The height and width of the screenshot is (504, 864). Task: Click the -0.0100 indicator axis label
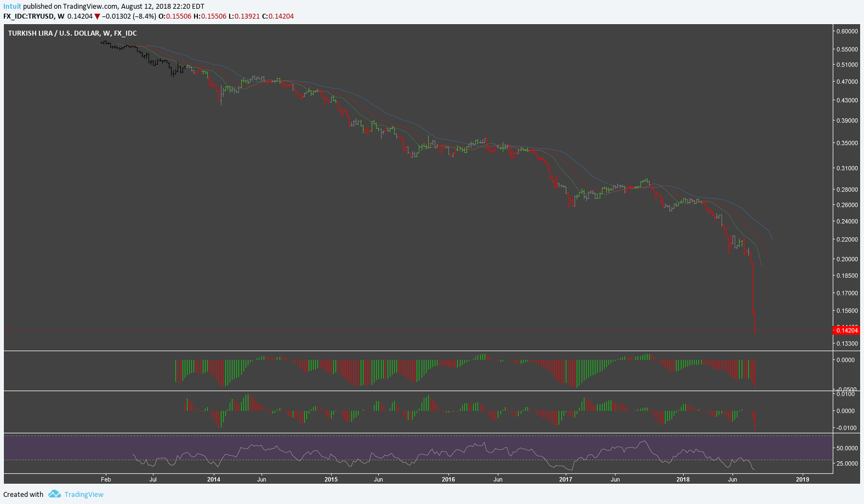coord(846,428)
